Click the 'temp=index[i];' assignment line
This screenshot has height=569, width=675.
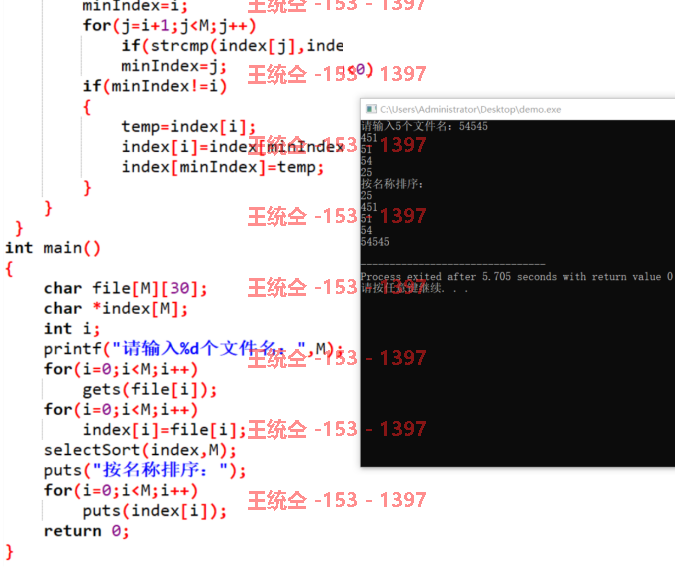coord(189,127)
